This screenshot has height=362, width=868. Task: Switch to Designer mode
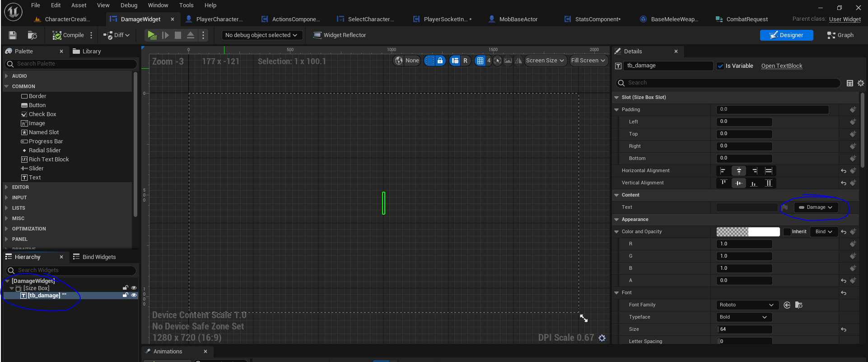pyautogui.click(x=786, y=35)
